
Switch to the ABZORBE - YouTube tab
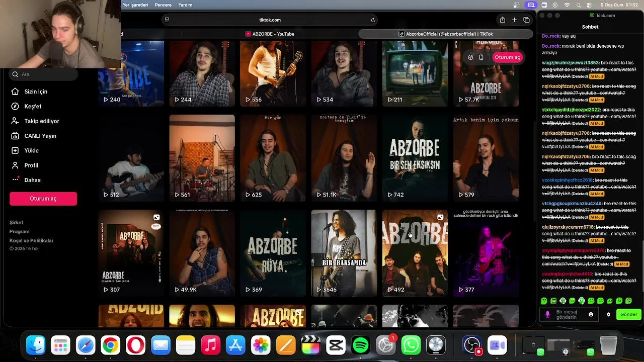[x=270, y=34]
